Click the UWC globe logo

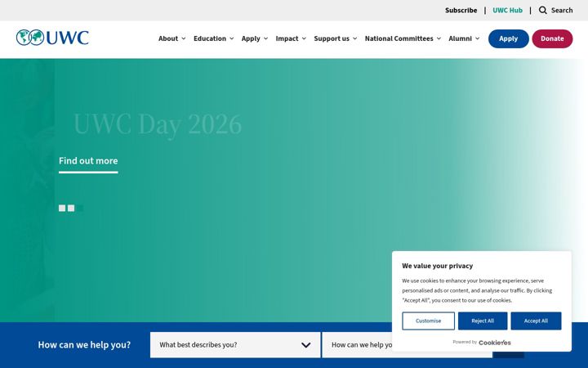(52, 38)
